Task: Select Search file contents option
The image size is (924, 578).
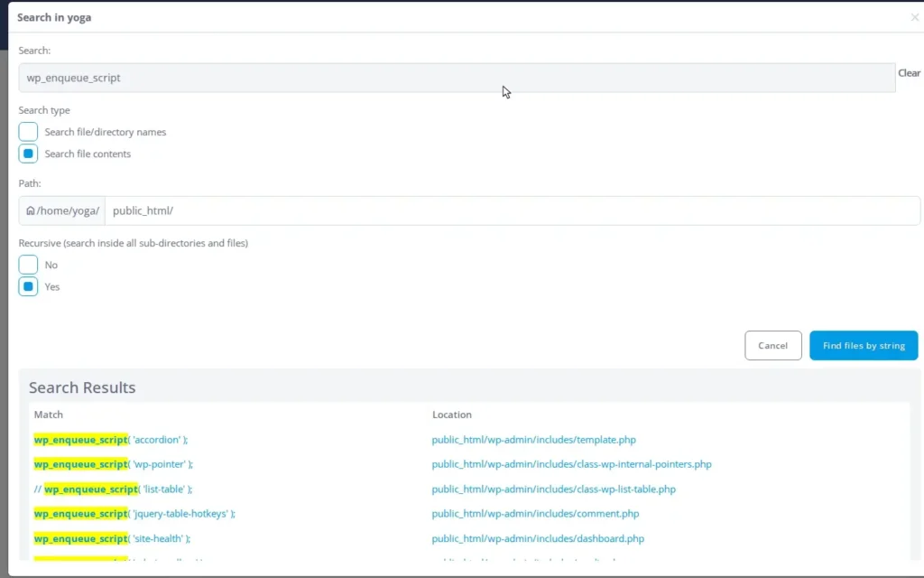Action: click(x=28, y=154)
